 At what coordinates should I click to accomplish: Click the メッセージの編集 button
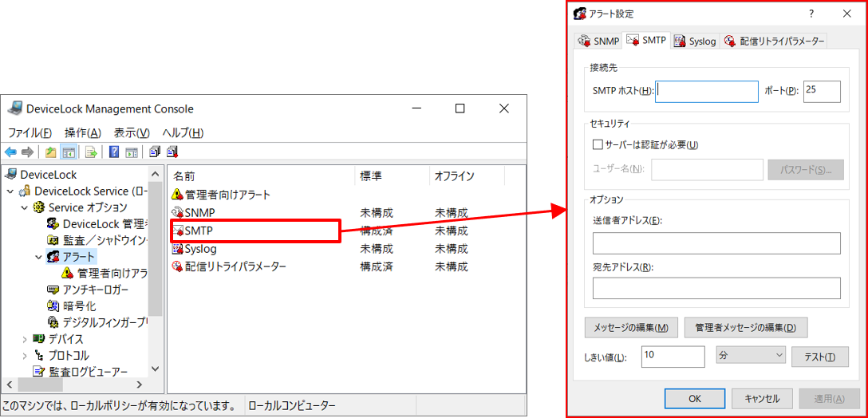click(x=631, y=328)
